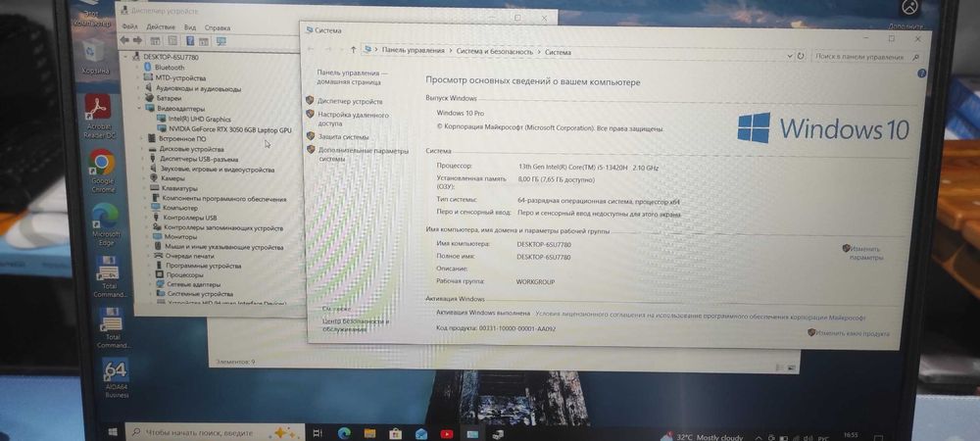Open Task View on the taskbar
The width and height of the screenshot is (980, 441).
click(x=318, y=433)
